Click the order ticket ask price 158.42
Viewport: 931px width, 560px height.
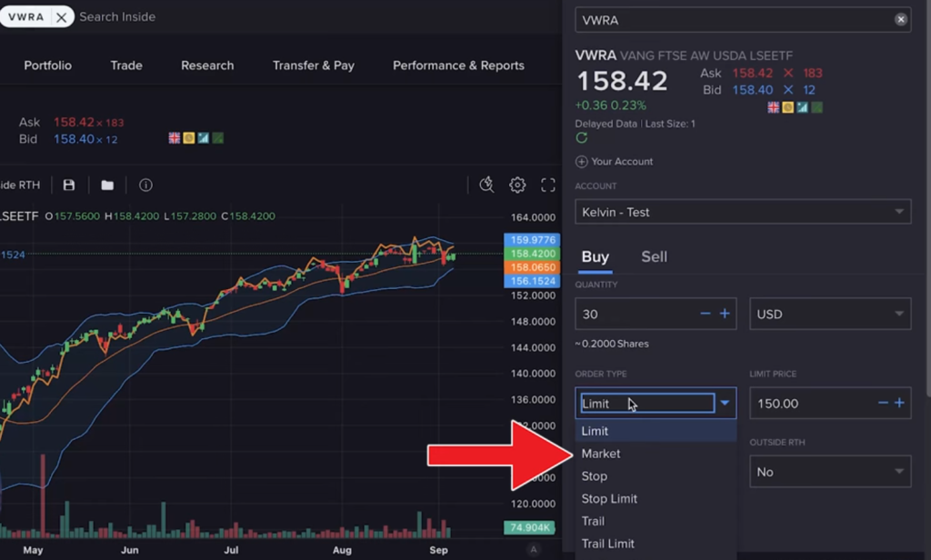[x=752, y=73]
